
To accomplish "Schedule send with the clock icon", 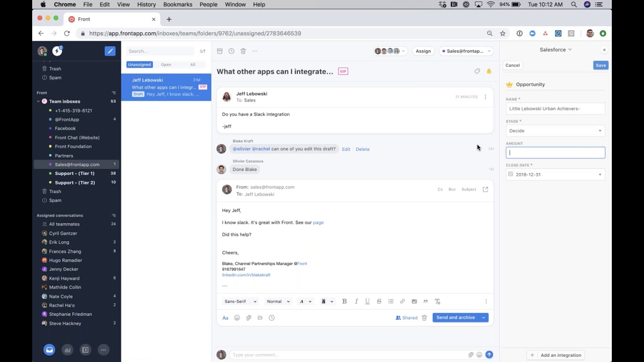I will (272, 318).
